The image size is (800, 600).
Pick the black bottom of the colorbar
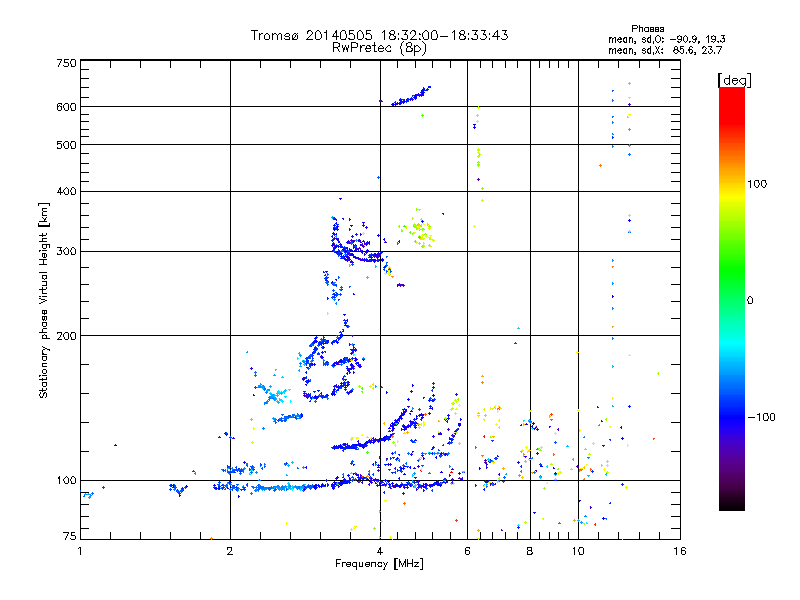tap(732, 505)
